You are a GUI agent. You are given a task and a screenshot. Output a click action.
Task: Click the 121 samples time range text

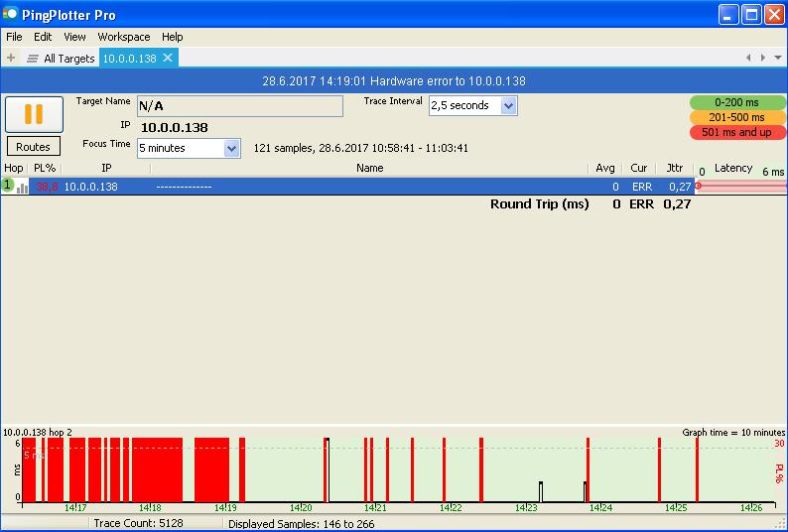pos(361,148)
